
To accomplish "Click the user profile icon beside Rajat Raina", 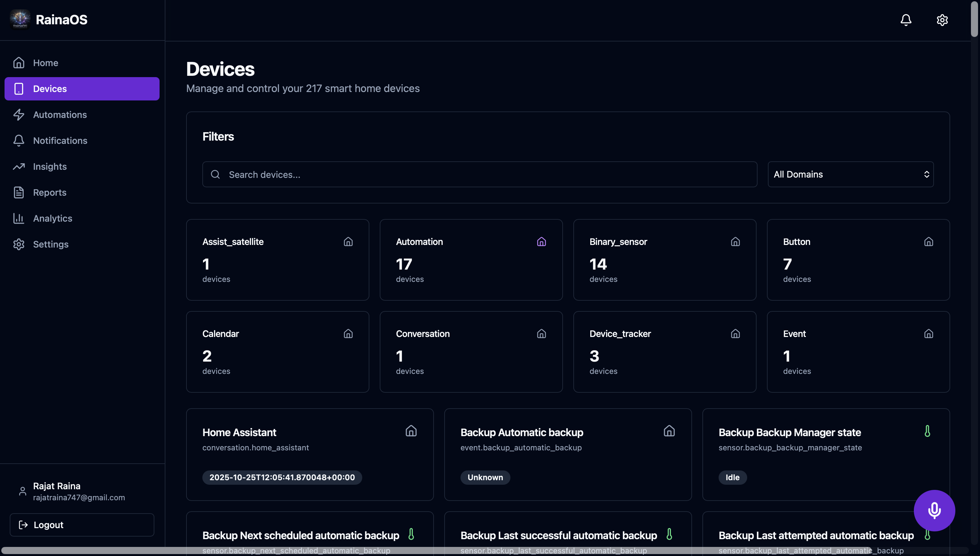I will point(23,491).
